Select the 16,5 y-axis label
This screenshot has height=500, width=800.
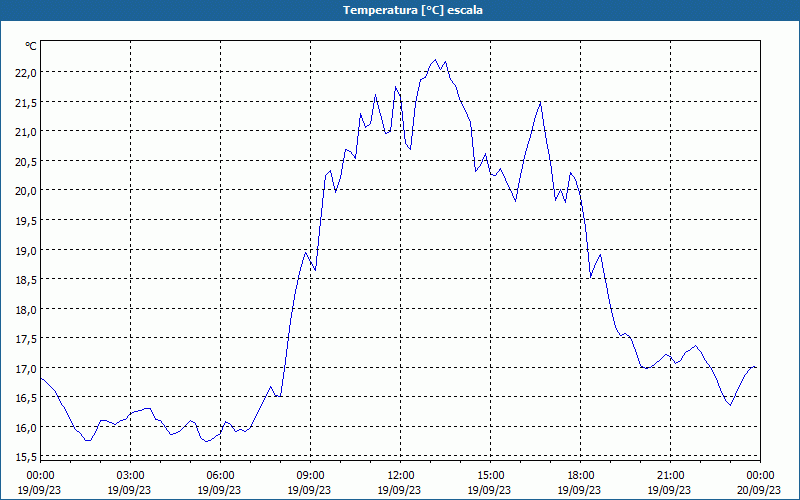(26, 398)
